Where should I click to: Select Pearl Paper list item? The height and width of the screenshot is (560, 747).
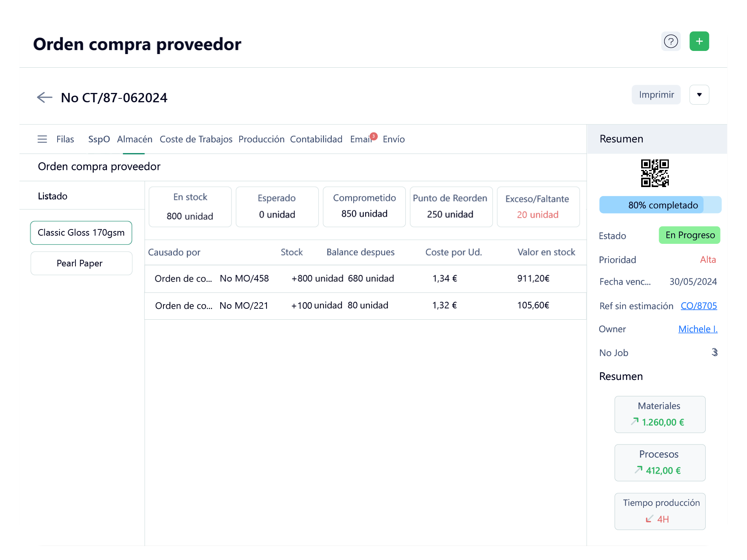coord(81,263)
